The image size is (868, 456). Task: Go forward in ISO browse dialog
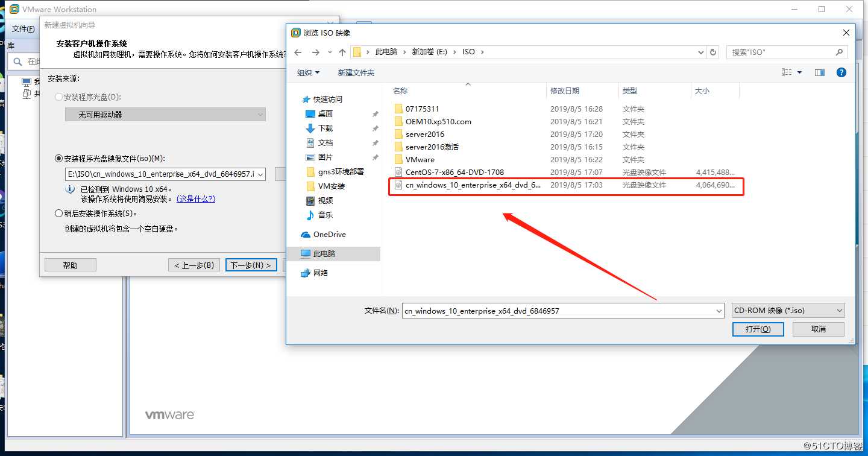(x=315, y=52)
